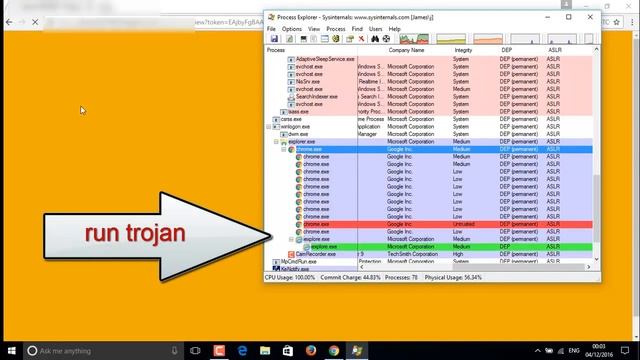Open Firefox from the taskbar
This screenshot has height=360, width=640.
point(311,351)
